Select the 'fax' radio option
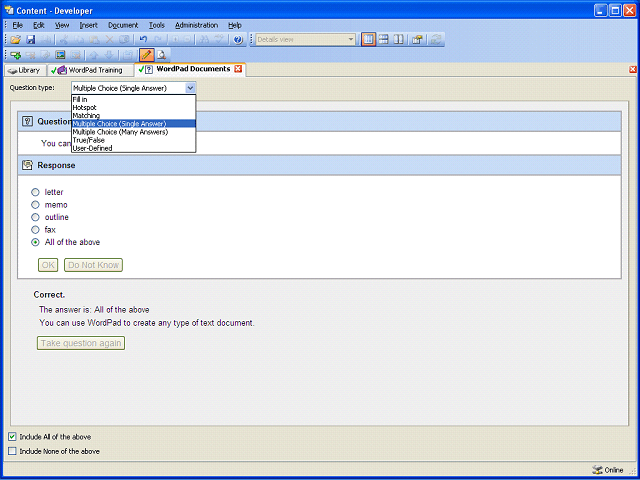This screenshot has width=640, height=480. [36, 230]
